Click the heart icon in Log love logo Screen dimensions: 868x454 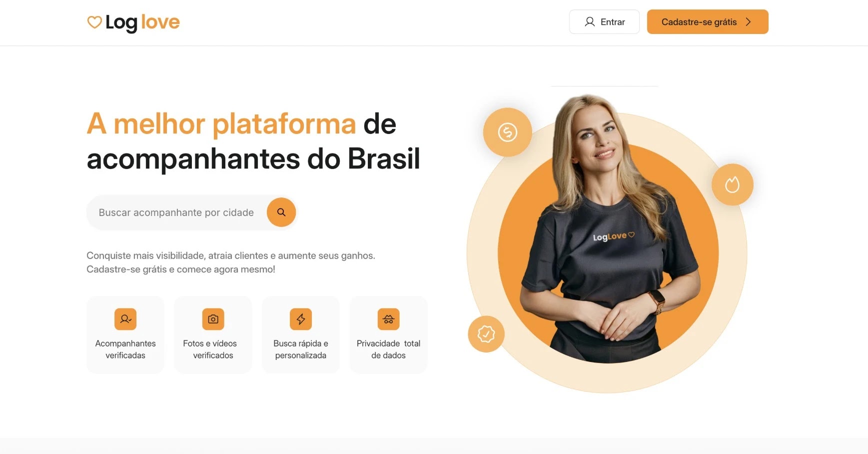(94, 22)
